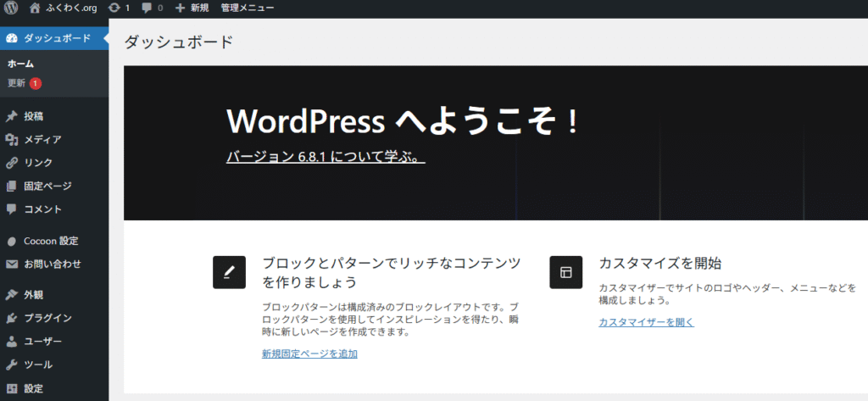The width and height of the screenshot is (868, 401).
Task: Open ホーム submenu item
Action: 20,64
